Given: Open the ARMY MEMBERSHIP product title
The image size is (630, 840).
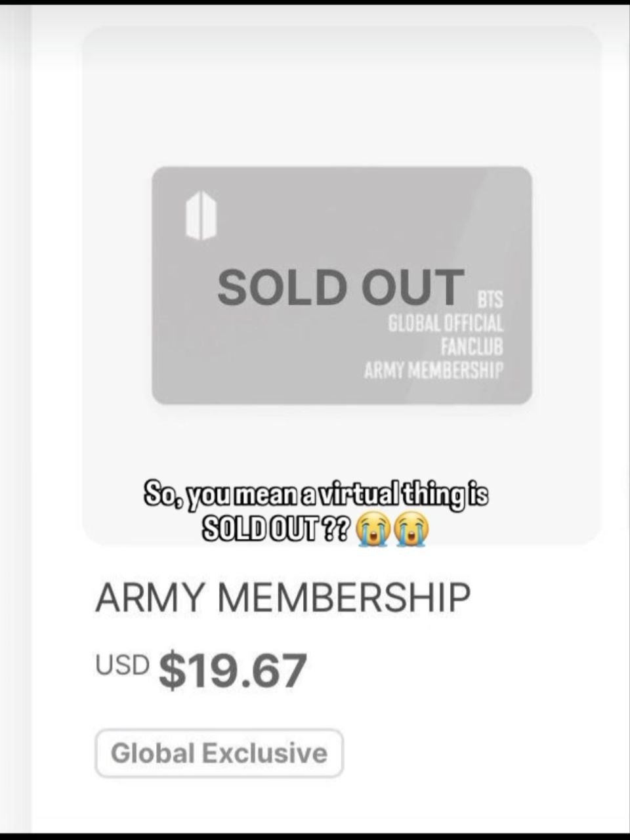Looking at the screenshot, I should pyautogui.click(x=283, y=598).
